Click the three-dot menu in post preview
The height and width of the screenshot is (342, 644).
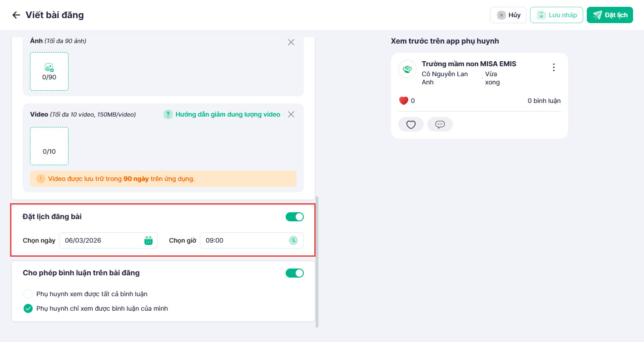pyautogui.click(x=553, y=68)
